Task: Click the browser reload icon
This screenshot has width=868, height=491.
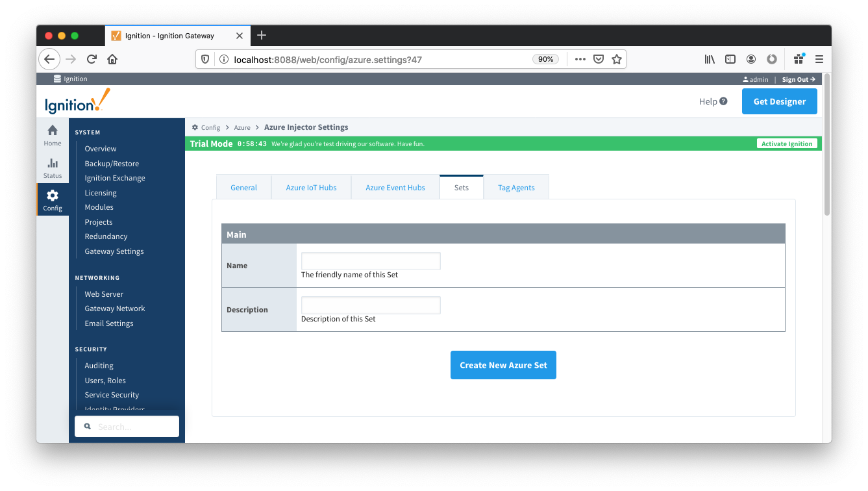Action: (92, 59)
